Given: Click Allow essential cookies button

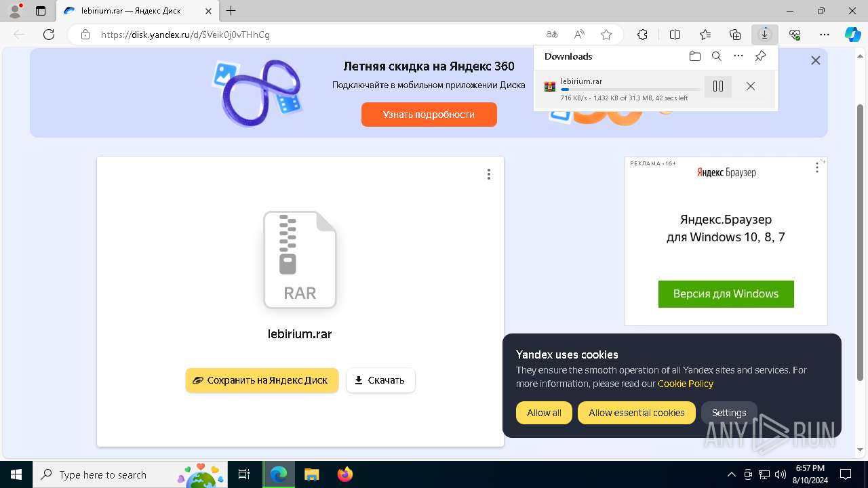Looking at the screenshot, I should pyautogui.click(x=637, y=413).
